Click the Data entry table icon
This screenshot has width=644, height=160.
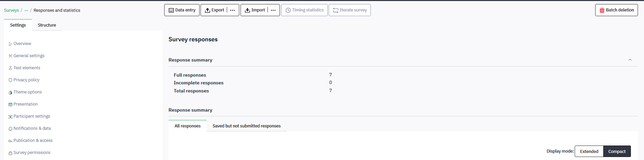pyautogui.click(x=171, y=10)
